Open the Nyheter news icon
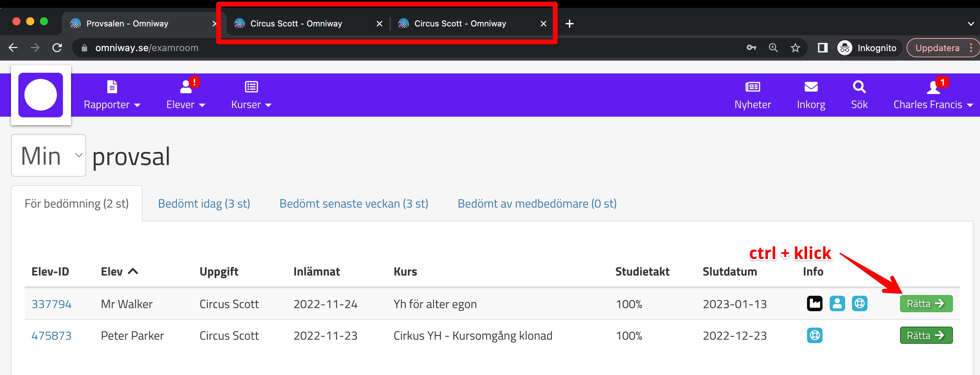 pyautogui.click(x=752, y=87)
